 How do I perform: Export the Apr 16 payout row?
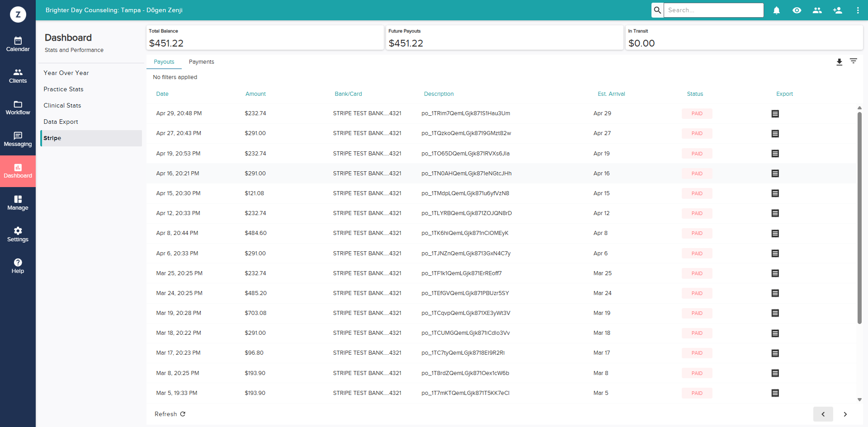coord(775,174)
